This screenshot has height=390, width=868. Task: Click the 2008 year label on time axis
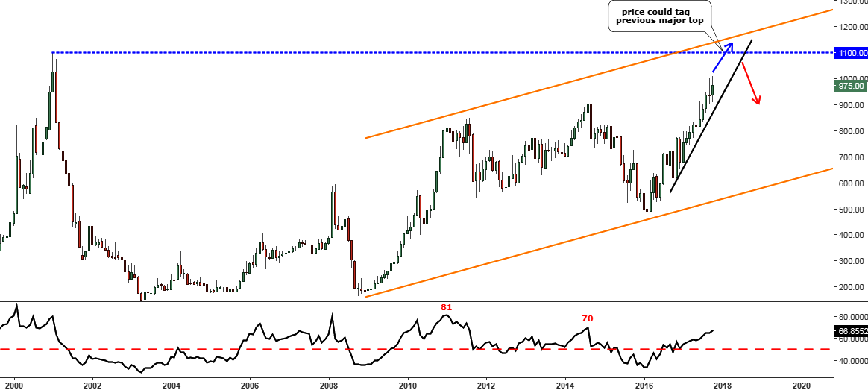coord(329,386)
